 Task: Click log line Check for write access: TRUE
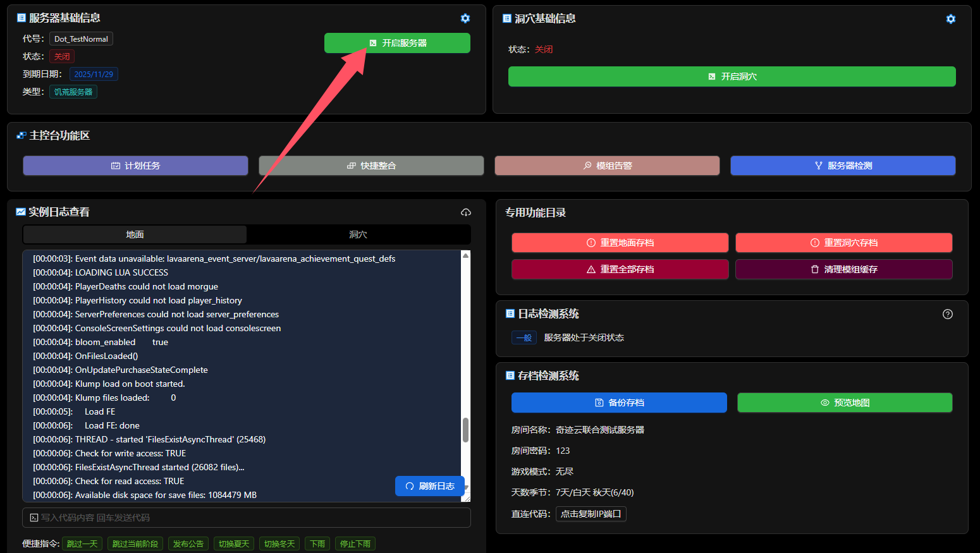pos(109,453)
